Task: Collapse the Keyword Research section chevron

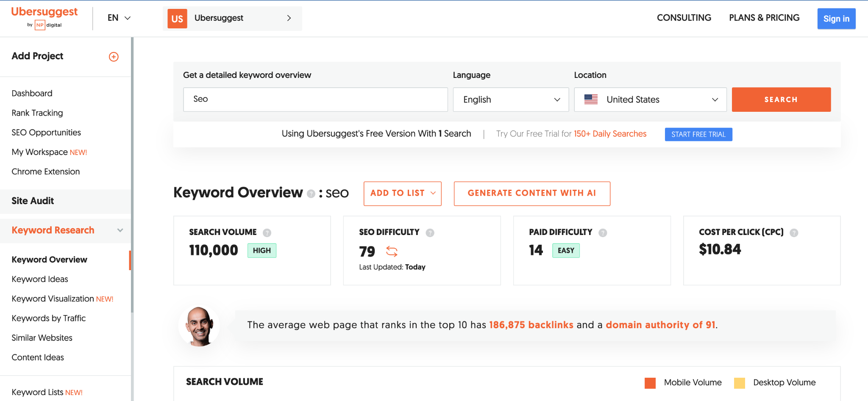Action: (120, 230)
